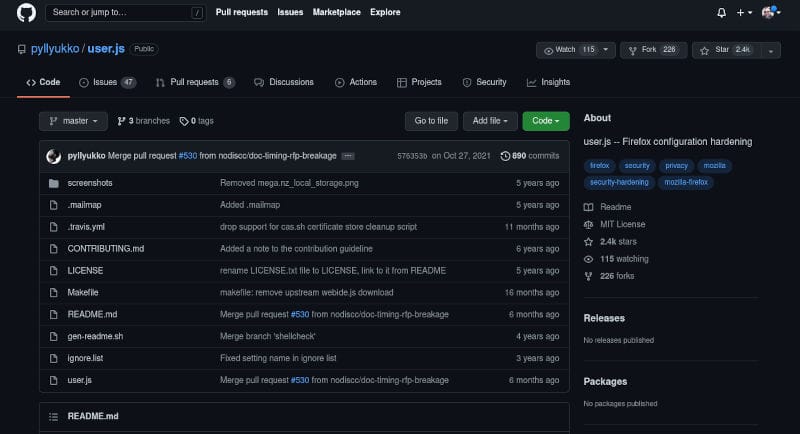Click the star icon beside 2.4k stars
800x434 pixels.
(x=588, y=242)
